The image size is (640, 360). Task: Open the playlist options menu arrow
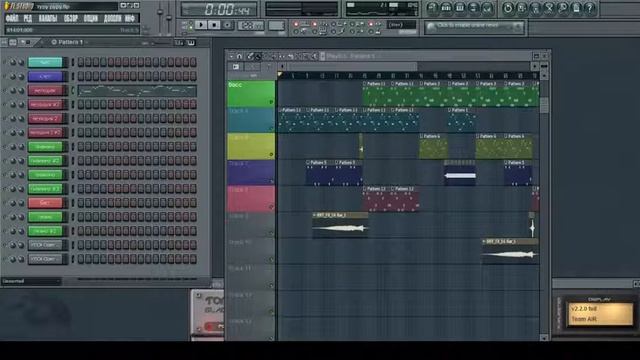[231, 56]
